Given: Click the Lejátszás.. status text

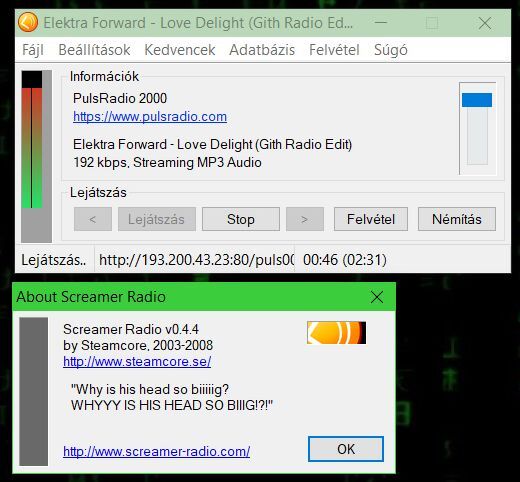Looking at the screenshot, I should 54,260.
